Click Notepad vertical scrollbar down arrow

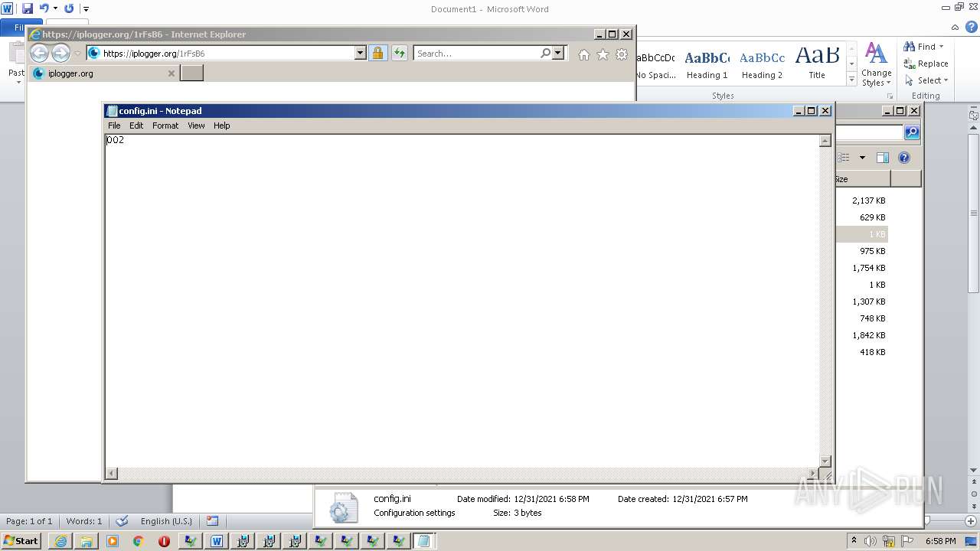point(825,461)
